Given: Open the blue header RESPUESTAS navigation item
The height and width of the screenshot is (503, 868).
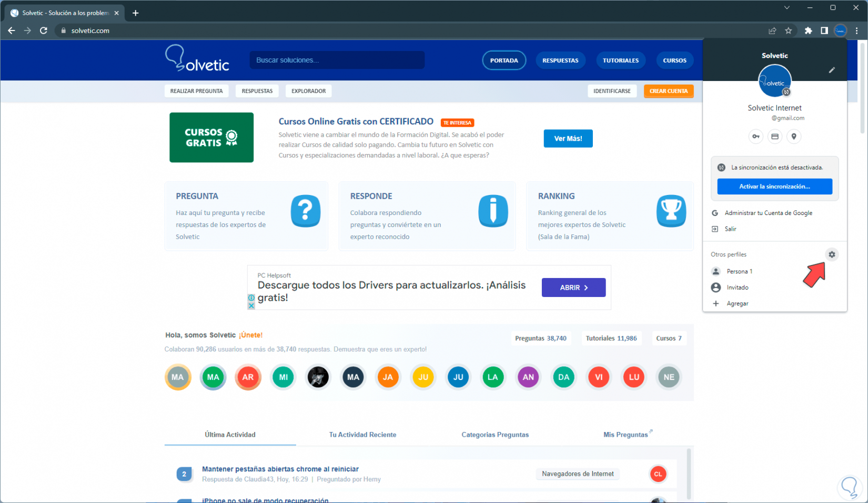Looking at the screenshot, I should (x=560, y=60).
